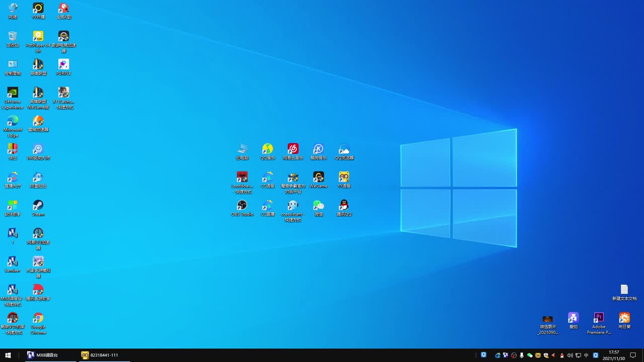The width and height of the screenshot is (644, 362).
Task: Open the clock showing 17:57
Action: pos(614,355)
